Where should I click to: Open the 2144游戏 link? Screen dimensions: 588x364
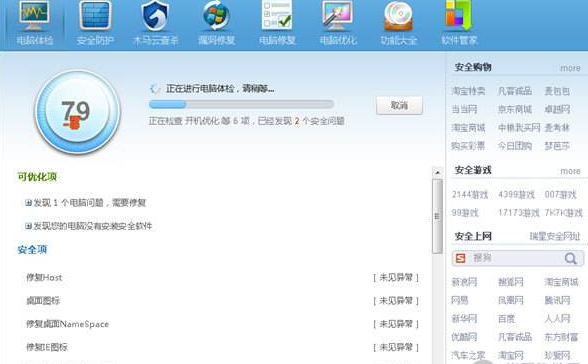click(470, 195)
